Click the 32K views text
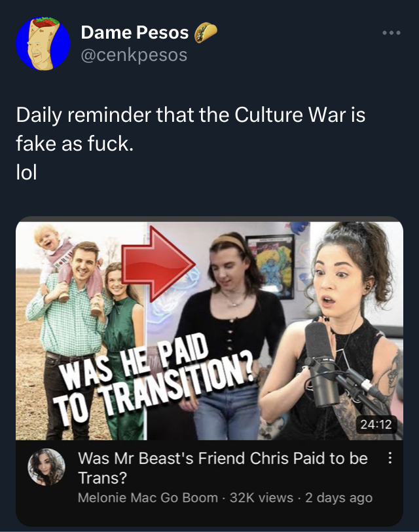The image size is (419, 532). pyautogui.click(x=261, y=498)
